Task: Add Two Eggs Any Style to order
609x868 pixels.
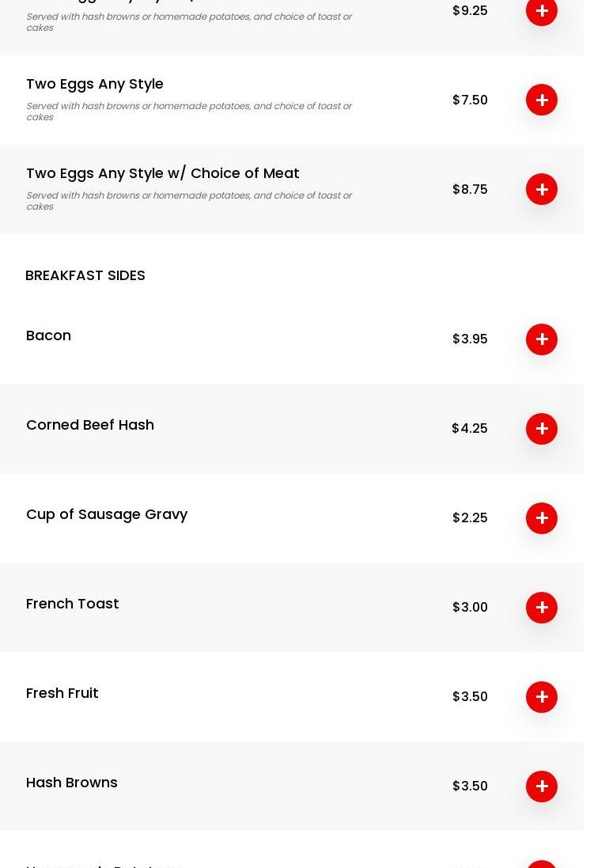Action: 542,100
